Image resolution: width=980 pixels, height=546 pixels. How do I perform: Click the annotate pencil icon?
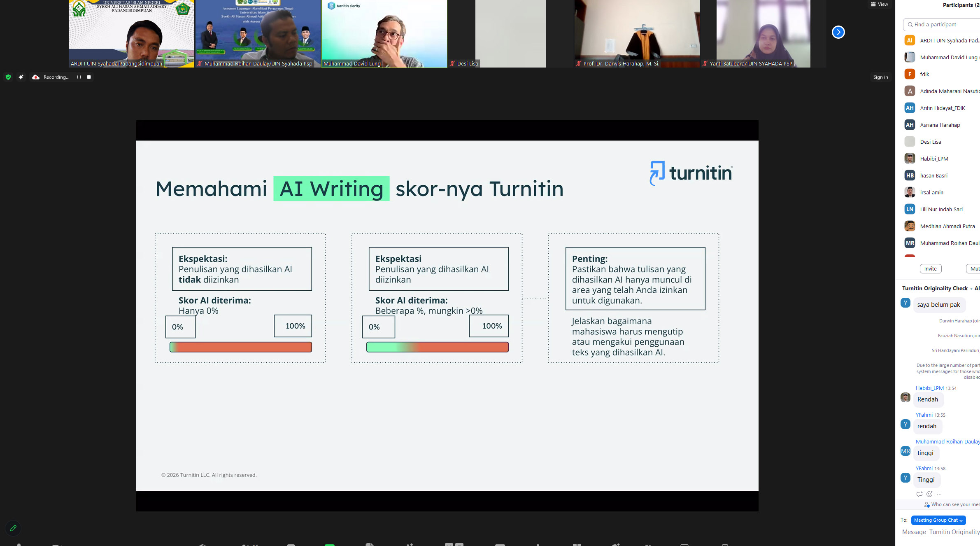(13, 528)
